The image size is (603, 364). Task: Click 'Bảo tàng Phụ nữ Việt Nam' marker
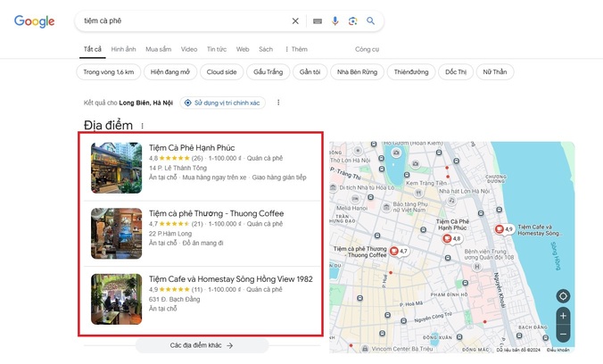point(386,207)
